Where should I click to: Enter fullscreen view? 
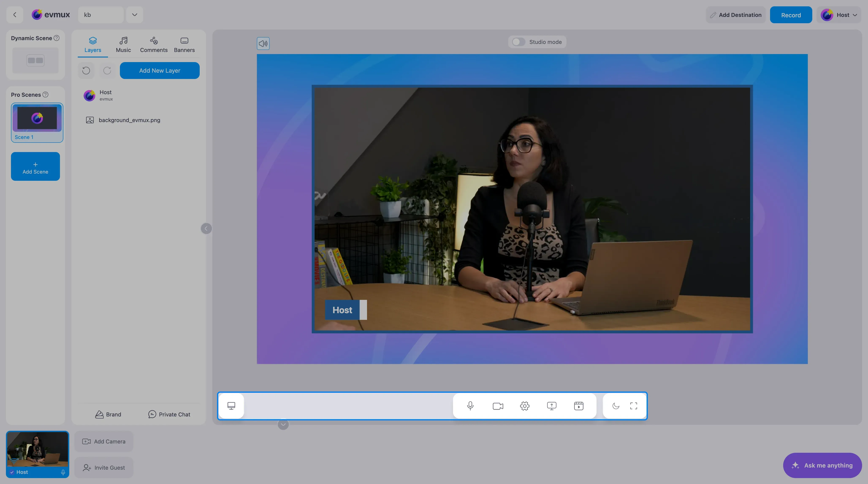[633, 406]
